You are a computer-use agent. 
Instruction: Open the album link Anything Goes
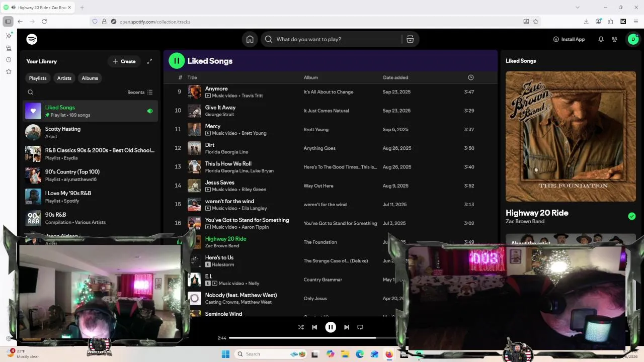click(319, 148)
